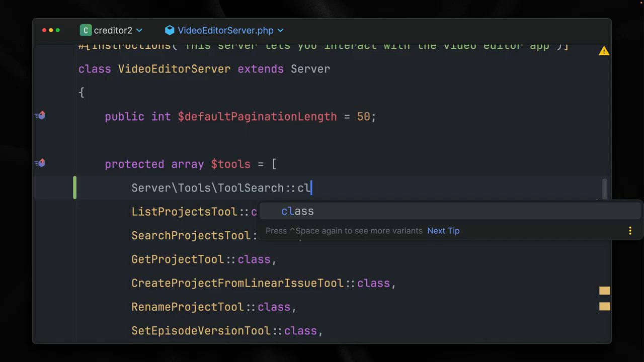Minimize the window with yellow button
This screenshot has width=644, height=362.
point(51,31)
